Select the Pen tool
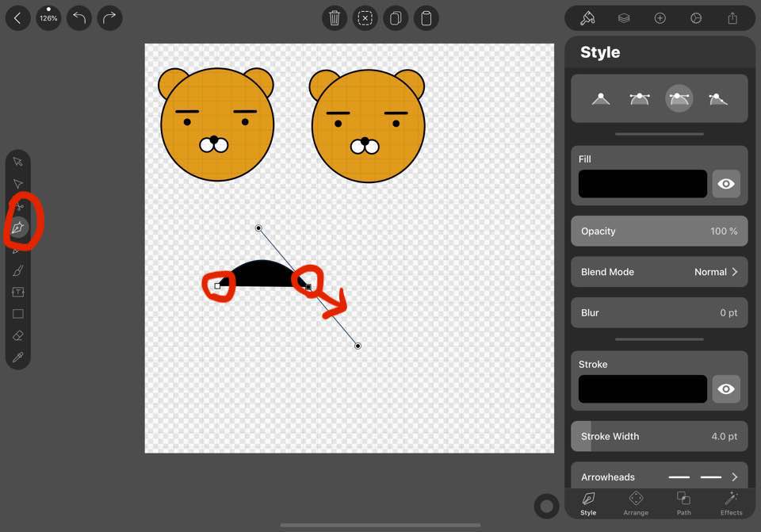The height and width of the screenshot is (532, 761). 18,228
